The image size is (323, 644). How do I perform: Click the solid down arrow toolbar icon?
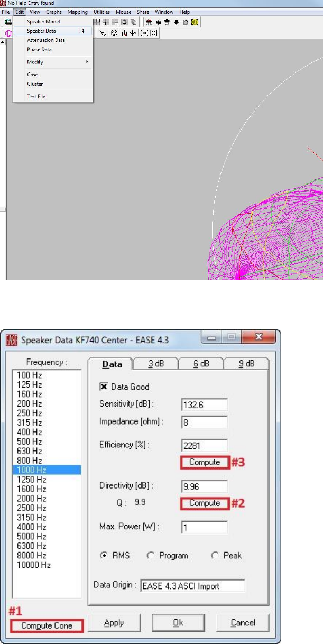pos(176,22)
